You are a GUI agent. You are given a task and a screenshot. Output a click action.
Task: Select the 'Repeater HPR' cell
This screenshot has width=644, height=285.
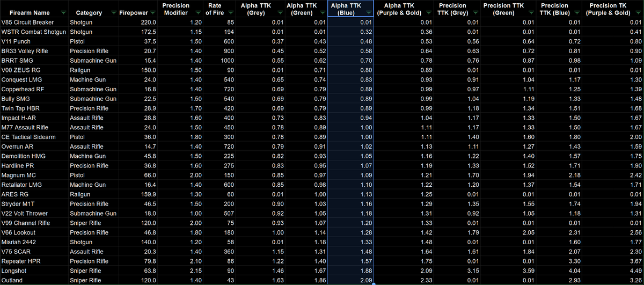point(34,261)
